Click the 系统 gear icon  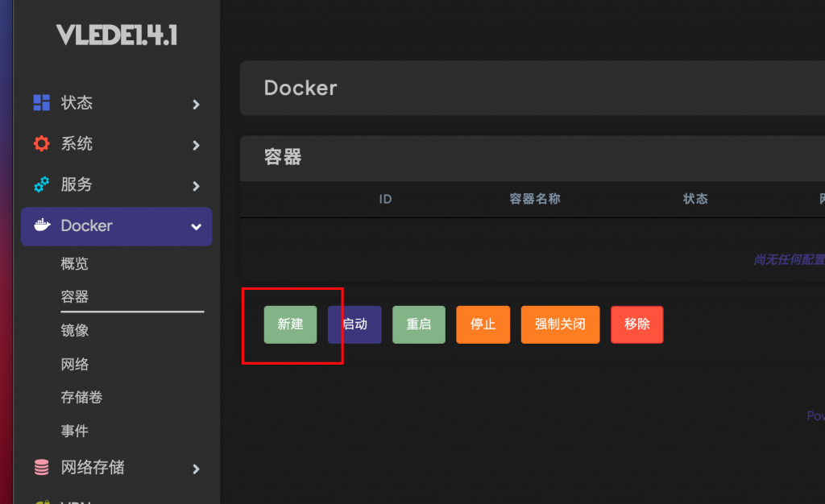[41, 144]
